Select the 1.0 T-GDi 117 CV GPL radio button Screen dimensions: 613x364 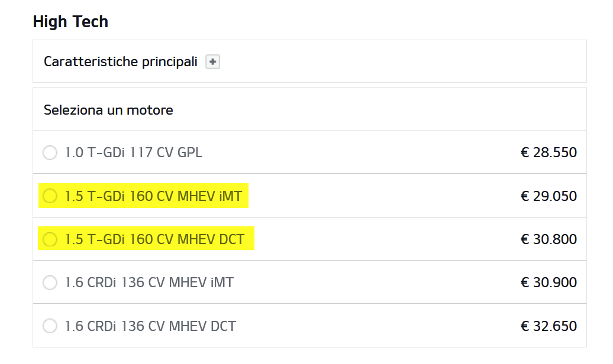50,152
